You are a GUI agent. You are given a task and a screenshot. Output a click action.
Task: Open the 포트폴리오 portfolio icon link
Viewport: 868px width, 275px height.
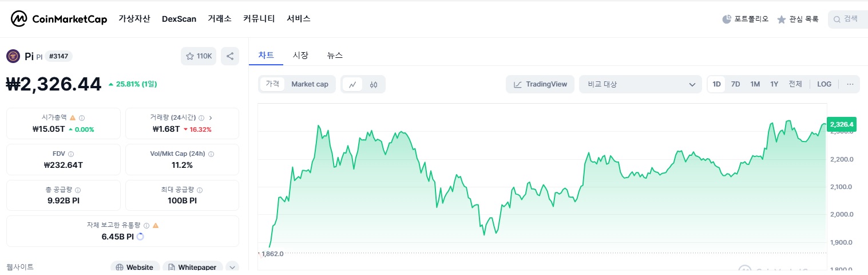[x=745, y=19]
